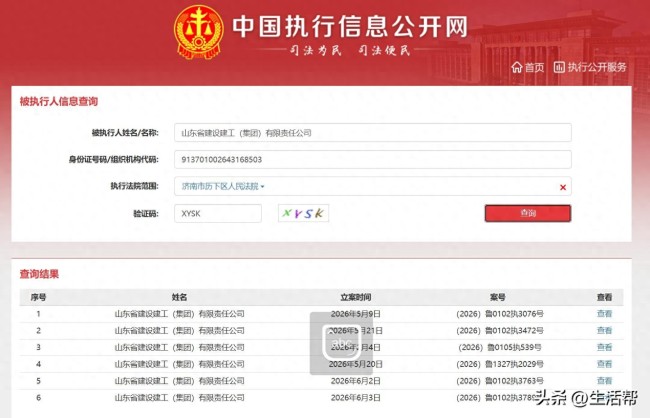Focus the 身份证号码/组织机构代码 input field
This screenshot has width=650, height=418.
pos(373,160)
